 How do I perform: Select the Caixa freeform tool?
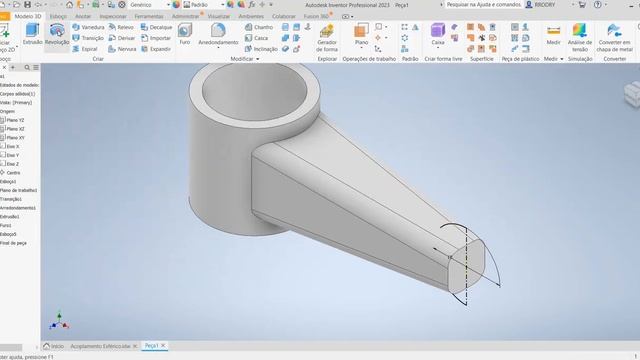(438, 34)
